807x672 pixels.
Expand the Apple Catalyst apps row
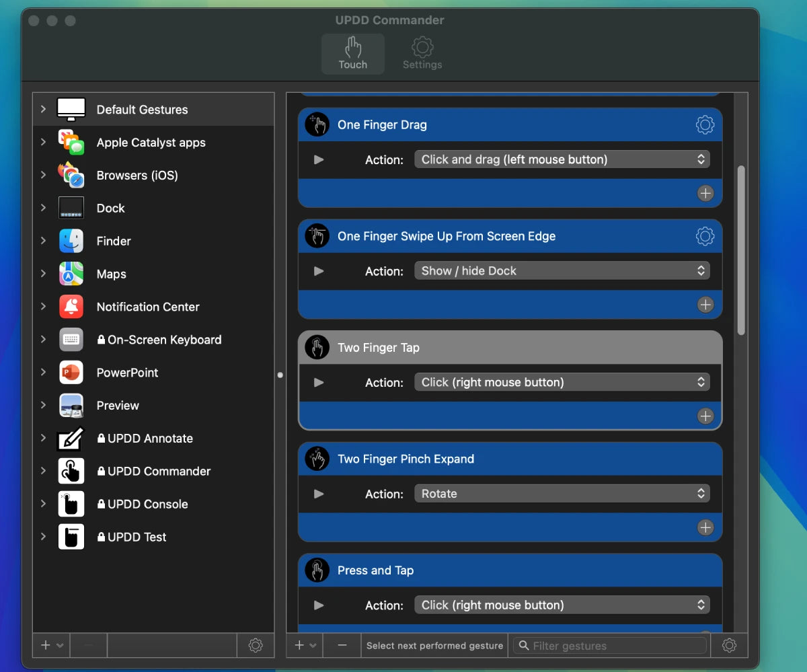click(43, 142)
